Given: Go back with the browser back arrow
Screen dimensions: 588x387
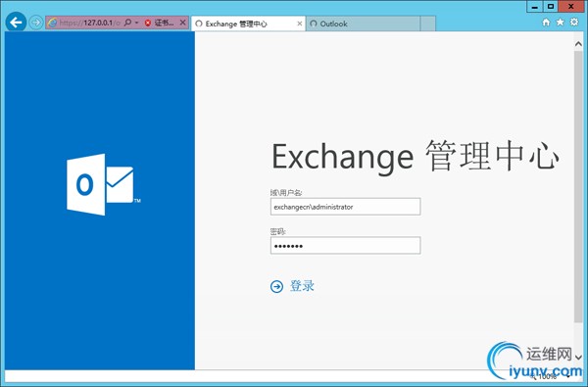Looking at the screenshot, I should pos(16,23).
